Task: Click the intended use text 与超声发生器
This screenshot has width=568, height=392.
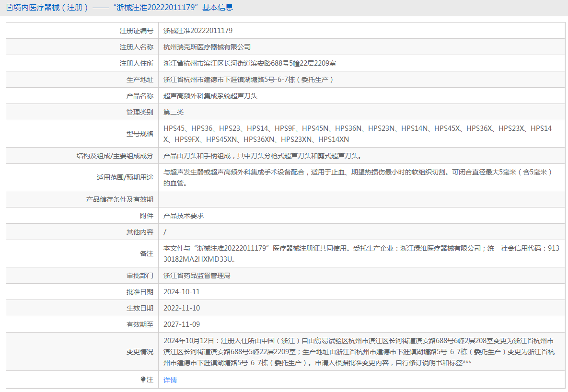Action: coord(358,177)
